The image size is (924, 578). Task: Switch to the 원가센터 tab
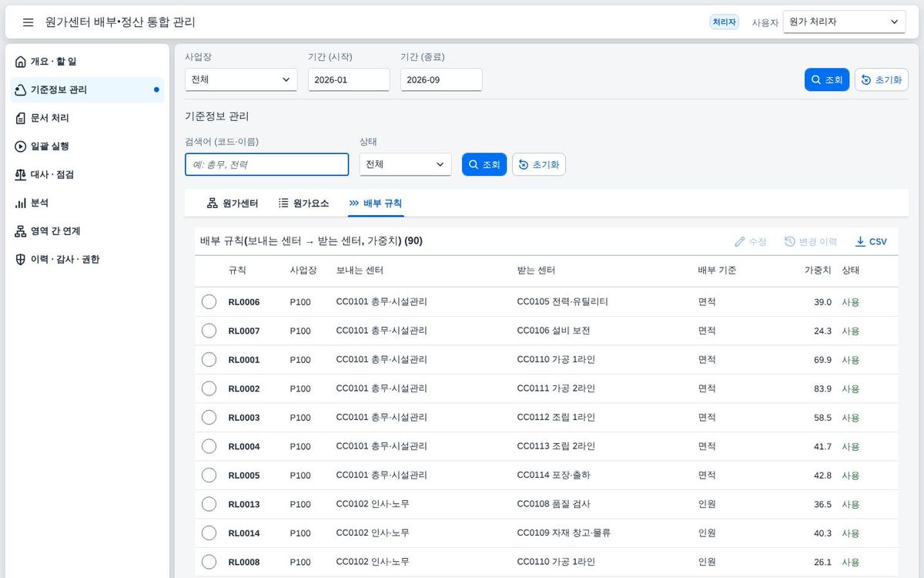point(233,203)
